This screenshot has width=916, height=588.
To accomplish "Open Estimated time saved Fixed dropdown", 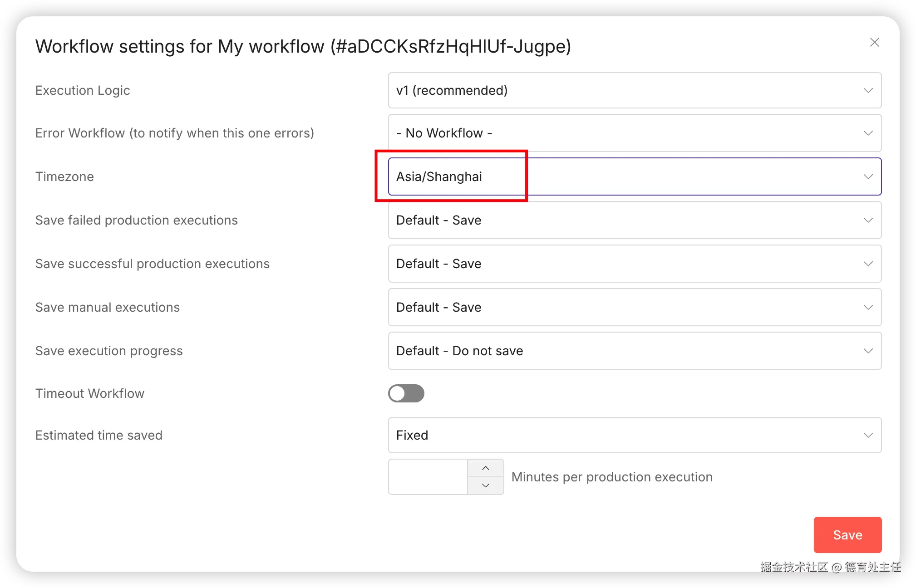I will 634,435.
